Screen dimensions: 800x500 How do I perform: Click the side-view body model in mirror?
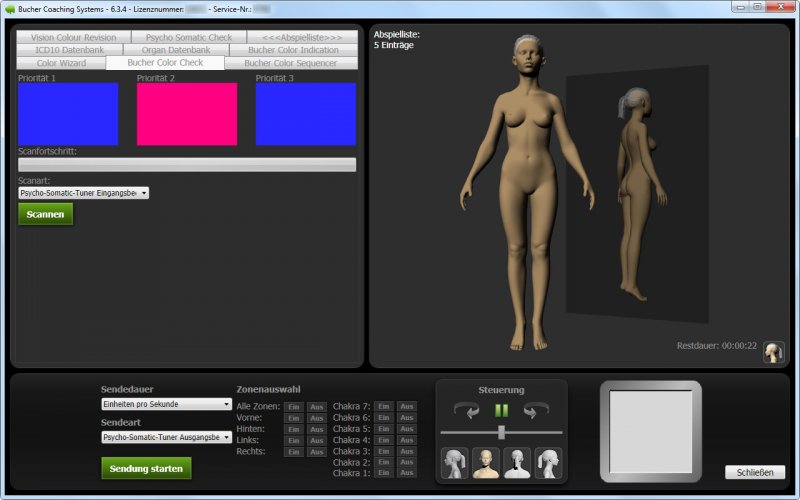tap(640, 194)
